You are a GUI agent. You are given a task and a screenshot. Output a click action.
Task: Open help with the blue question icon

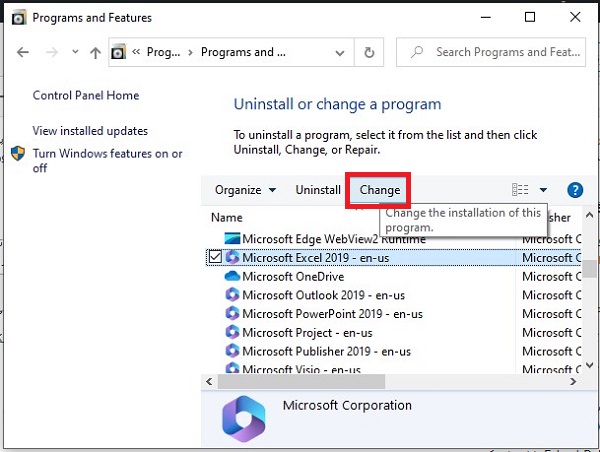click(x=575, y=190)
